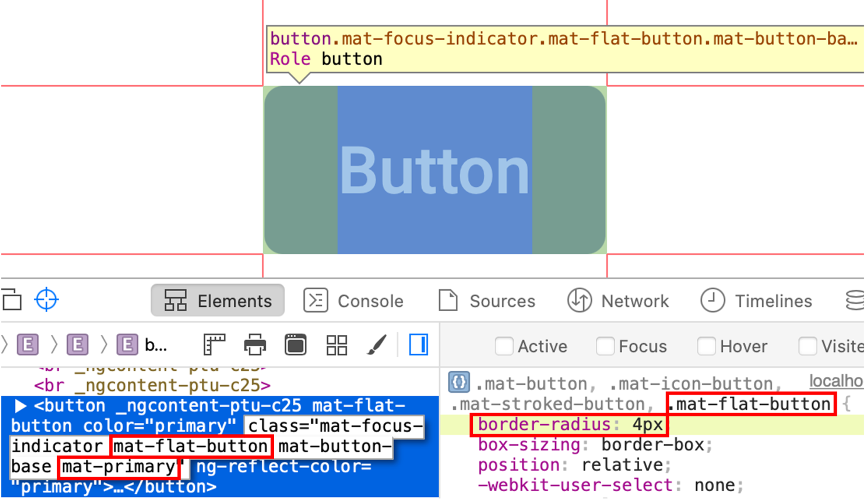This screenshot has width=868, height=500.
Task: Toggle the rulers icon in the DOM toolbar
Action: click(214, 344)
